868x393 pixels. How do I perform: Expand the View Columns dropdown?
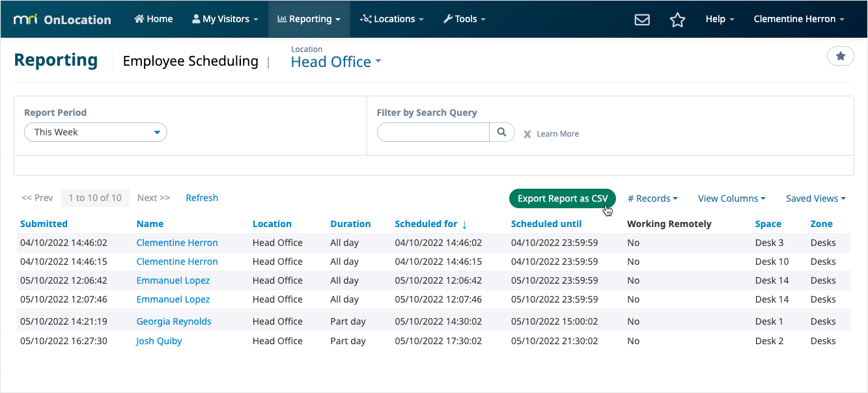click(731, 198)
